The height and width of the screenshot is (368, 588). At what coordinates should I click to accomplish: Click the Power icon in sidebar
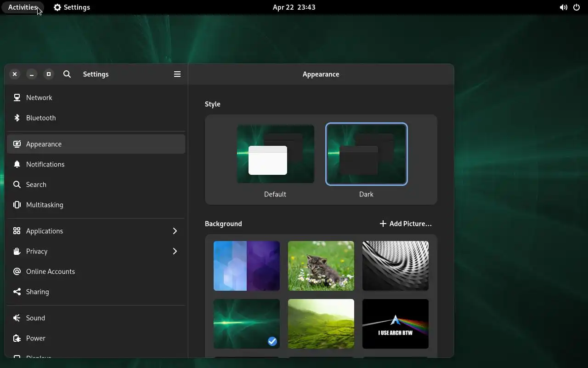pos(17,338)
